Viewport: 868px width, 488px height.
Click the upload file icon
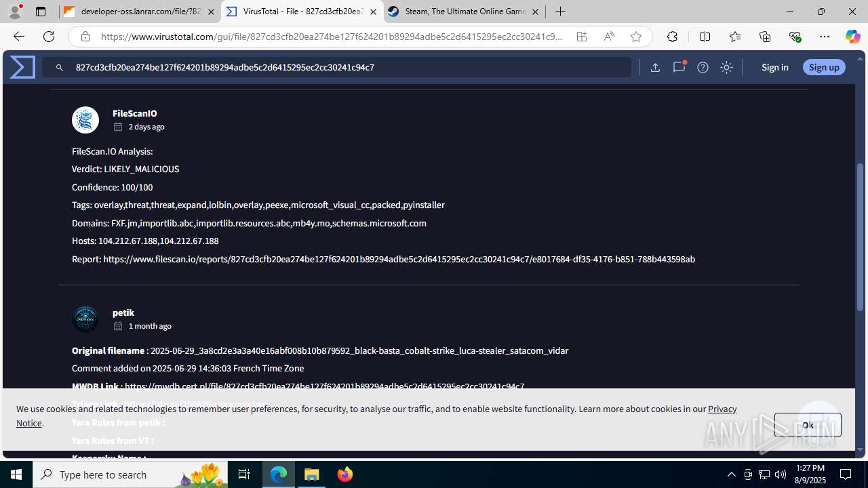655,67
